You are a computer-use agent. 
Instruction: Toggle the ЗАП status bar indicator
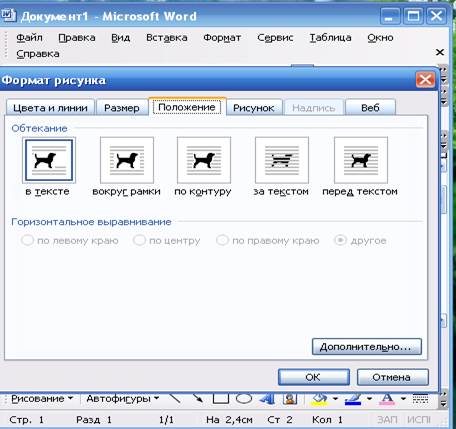click(x=387, y=420)
